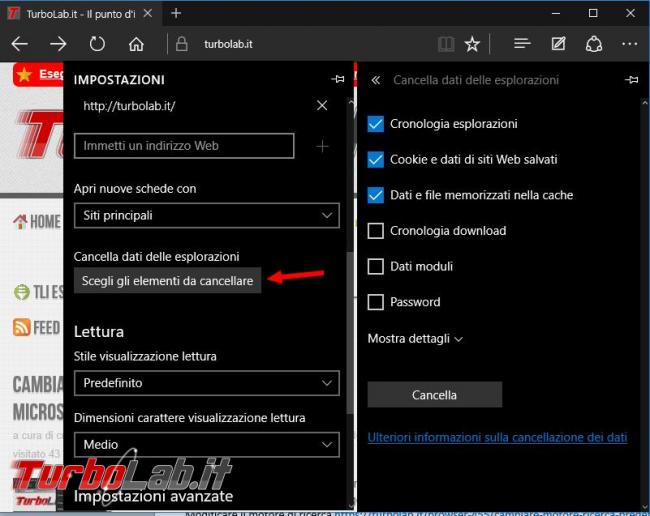This screenshot has height=516, width=650.
Task: Click the FEED RSS icon on webpage
Action: [x=21, y=327]
